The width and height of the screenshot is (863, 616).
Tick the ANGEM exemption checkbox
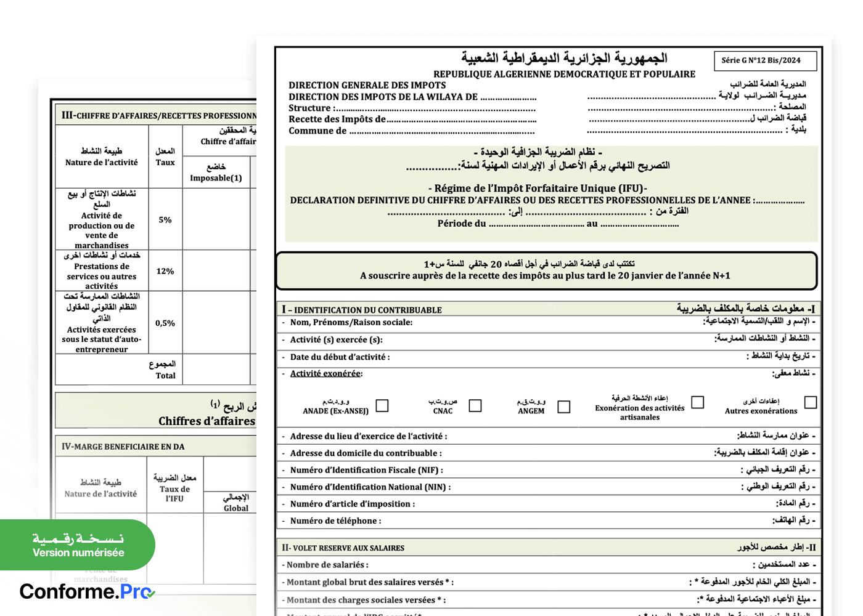point(563,407)
